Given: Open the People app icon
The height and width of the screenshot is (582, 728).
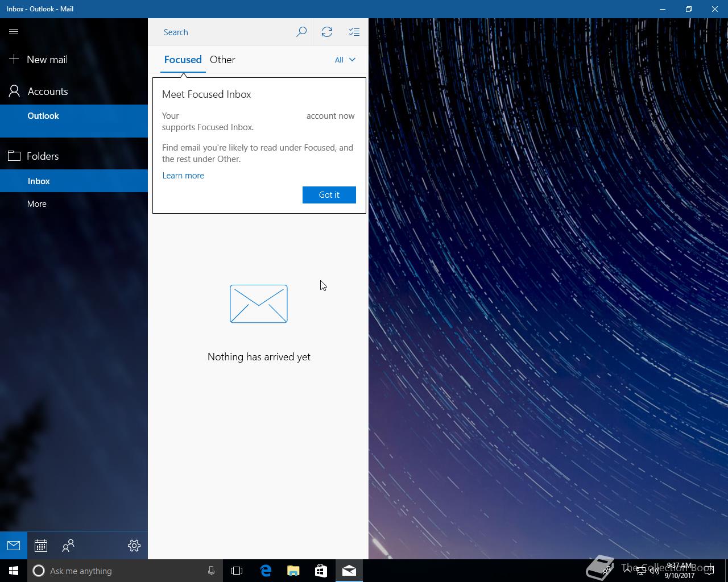Looking at the screenshot, I should (68, 546).
